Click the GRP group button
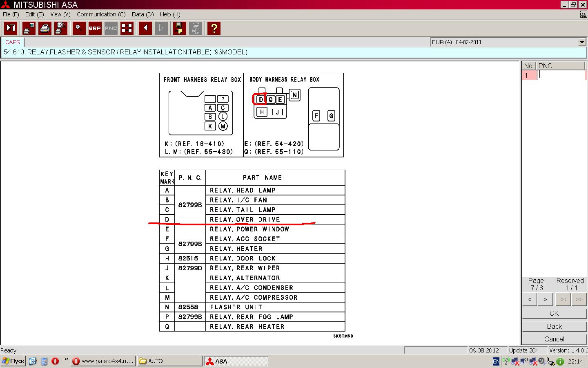Screen dimensions: 588x368 click(x=95, y=28)
